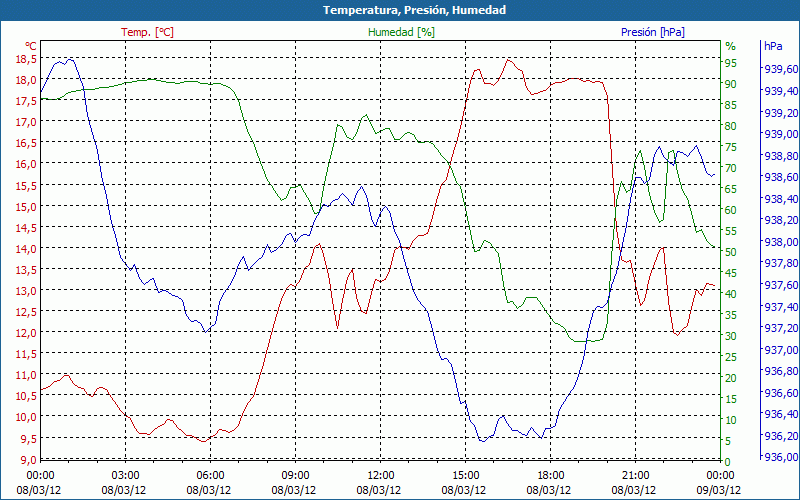This screenshot has height=500, width=800.
Task: Click the '14,0' temperature axis value
Action: coord(27,248)
